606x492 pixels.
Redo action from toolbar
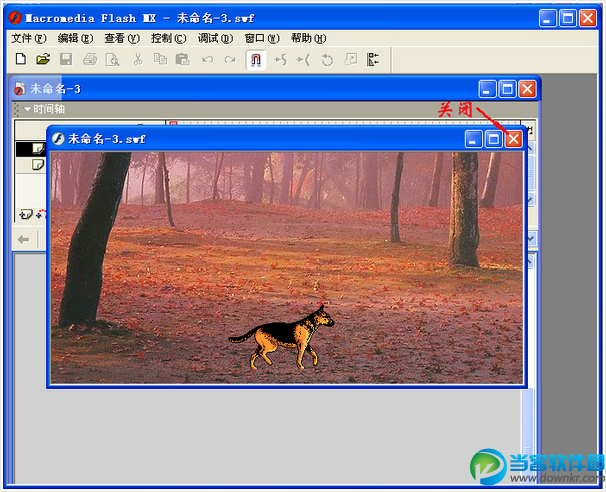point(230,60)
